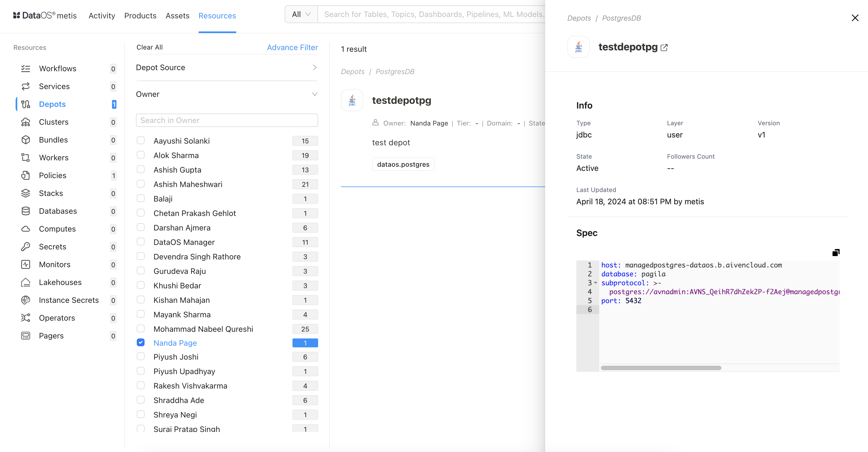Click the testdepotpg heading in panel
Viewport: 868px width, 452px height.
coord(628,47)
